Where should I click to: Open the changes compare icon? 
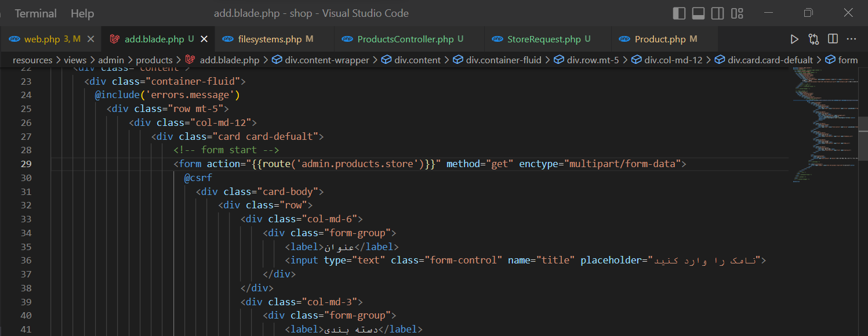pos(813,39)
